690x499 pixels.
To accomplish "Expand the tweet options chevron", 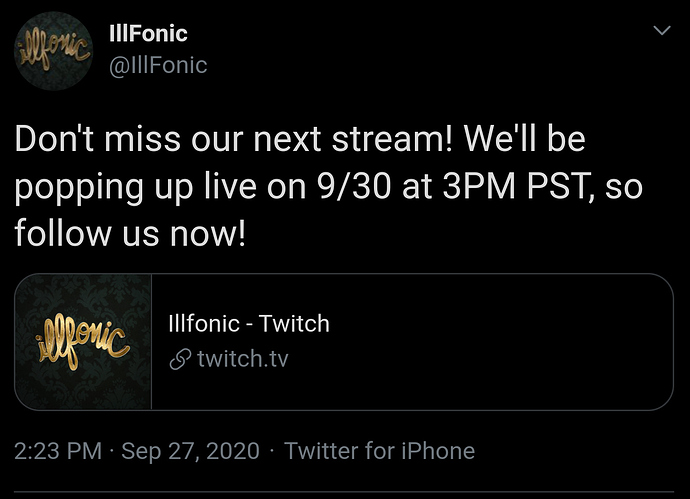I will (x=662, y=30).
